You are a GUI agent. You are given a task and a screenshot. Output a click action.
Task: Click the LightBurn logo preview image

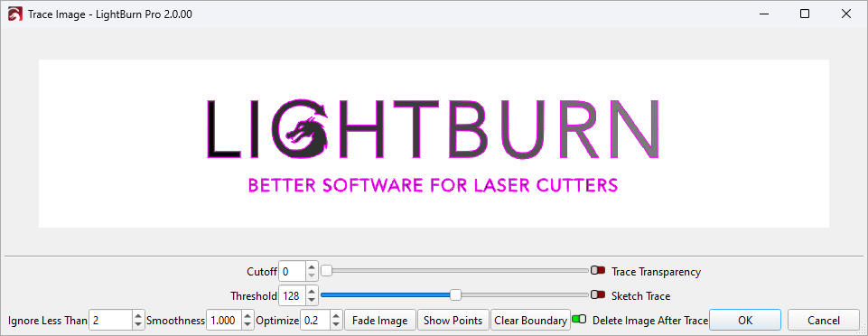click(x=434, y=144)
